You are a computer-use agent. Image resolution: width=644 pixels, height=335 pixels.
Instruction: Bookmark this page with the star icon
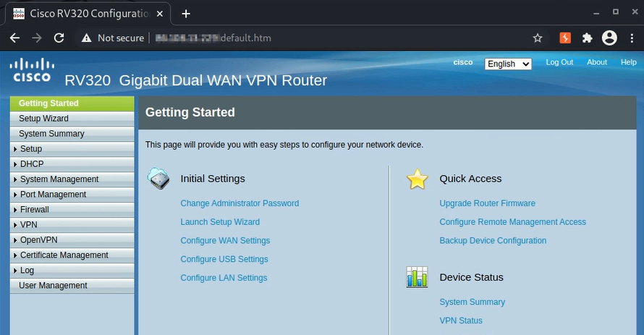[x=538, y=38]
